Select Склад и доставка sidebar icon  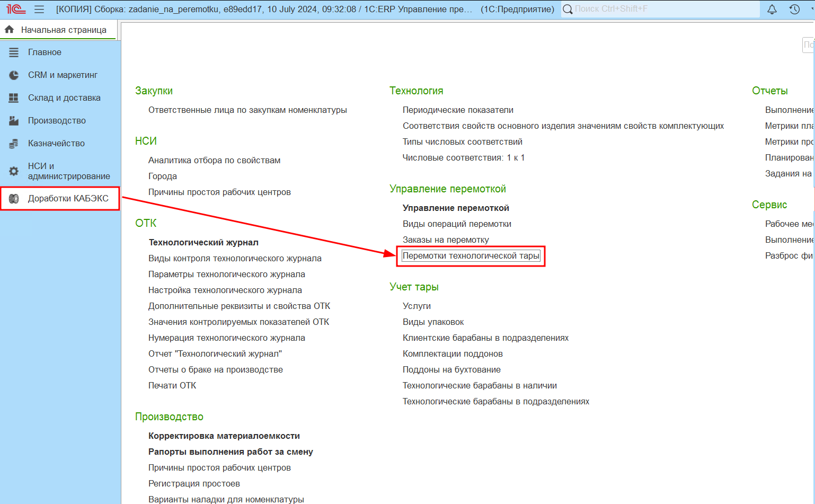pos(14,98)
